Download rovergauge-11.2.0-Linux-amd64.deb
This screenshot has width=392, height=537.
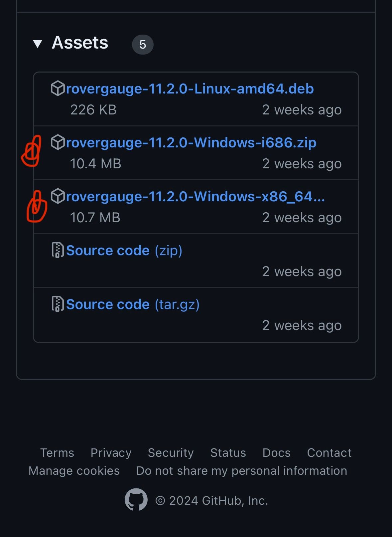pos(190,89)
